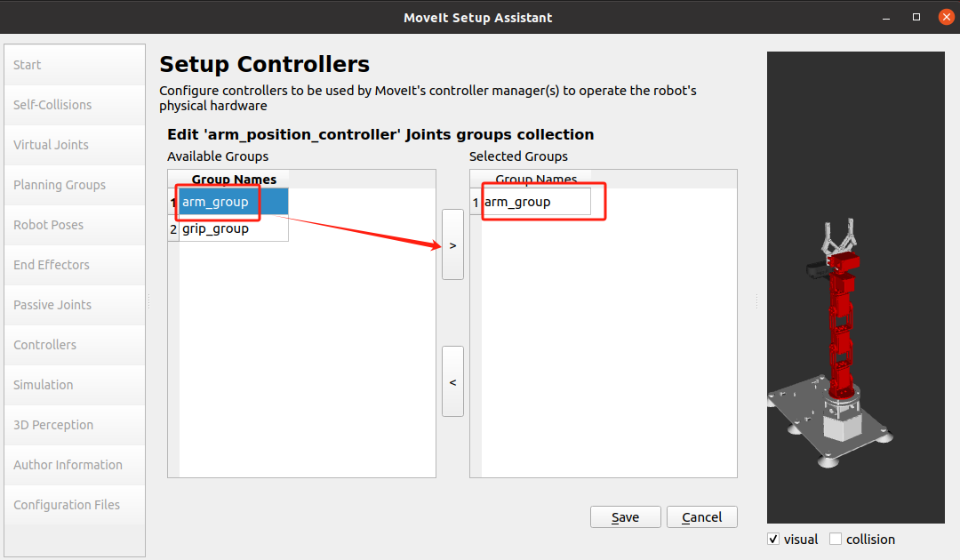Open 3D Perception step

point(75,425)
